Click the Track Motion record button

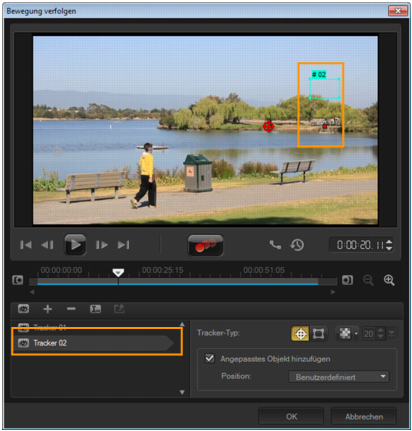point(205,245)
